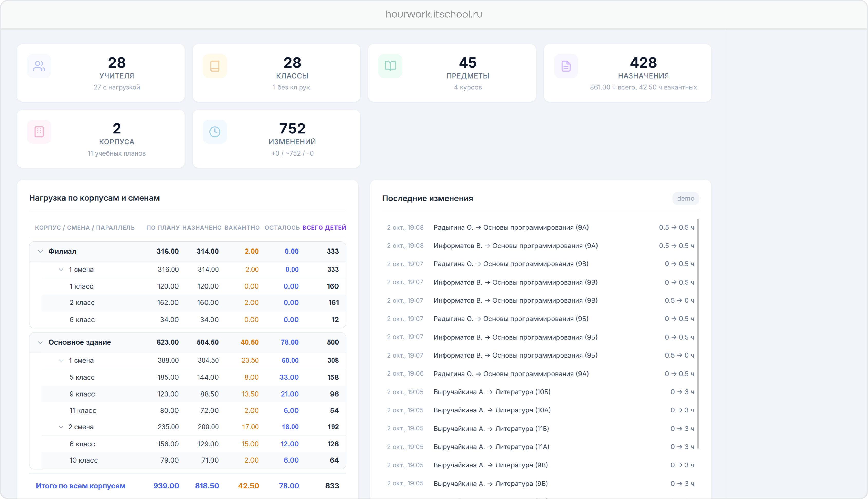868x499 pixels.
Task: Select the 11 класс row
Action: [193, 411]
